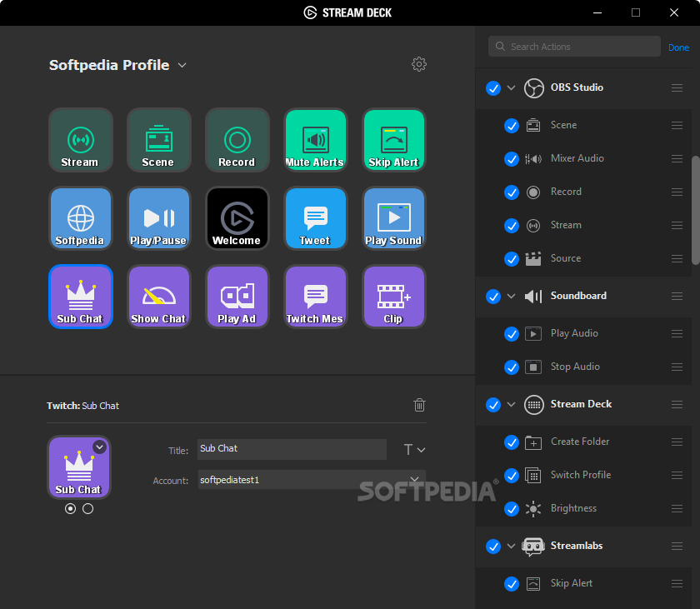The width and height of the screenshot is (700, 609).
Task: Click the Stop Audio action icon
Action: pyautogui.click(x=533, y=367)
